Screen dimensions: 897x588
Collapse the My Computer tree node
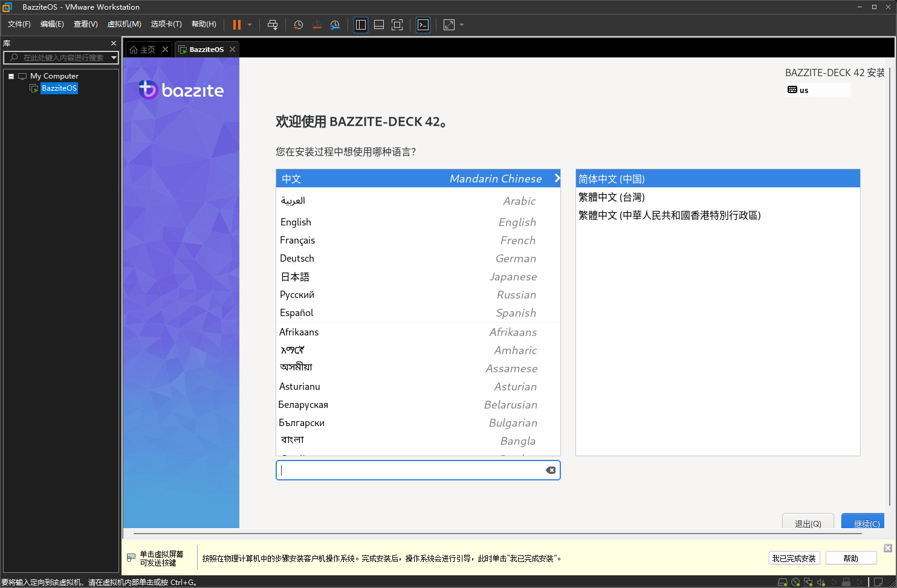pos(11,76)
